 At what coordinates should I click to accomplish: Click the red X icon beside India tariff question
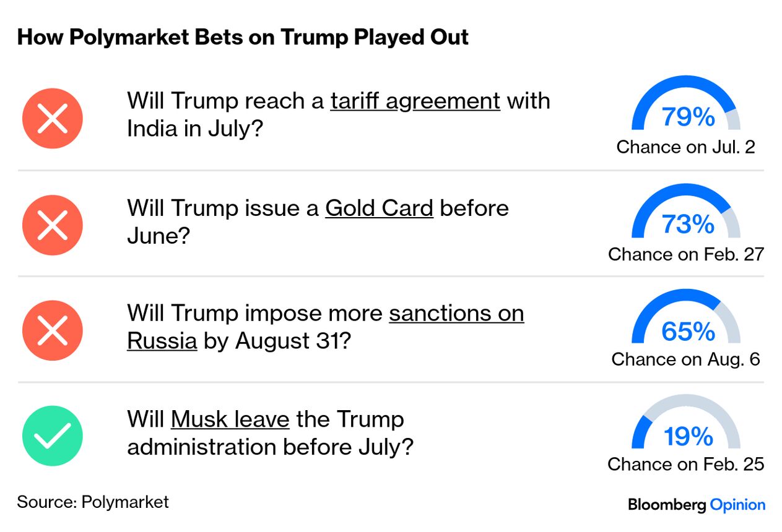(53, 118)
